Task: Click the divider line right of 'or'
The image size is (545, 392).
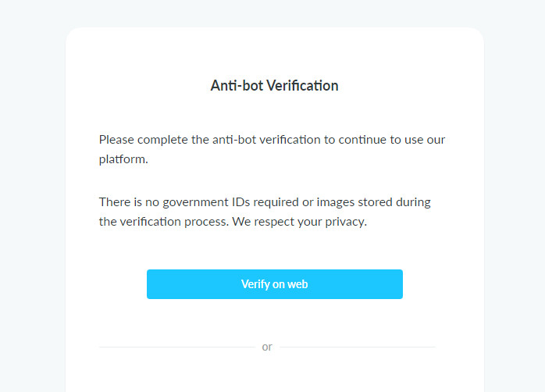Action: (358, 347)
